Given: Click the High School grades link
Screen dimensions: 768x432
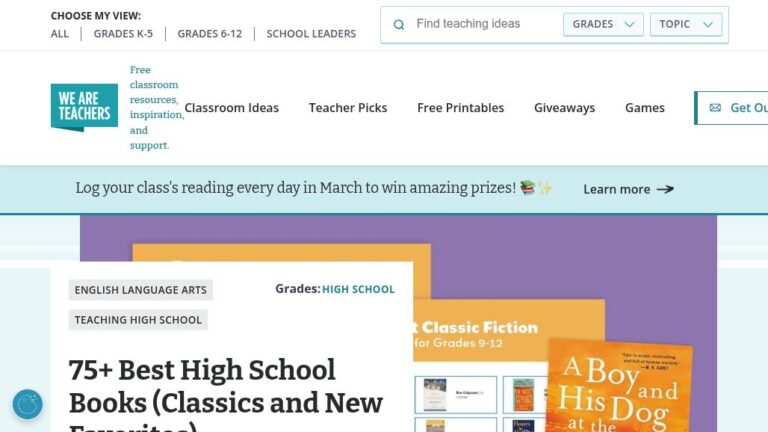Looking at the screenshot, I should 358,289.
